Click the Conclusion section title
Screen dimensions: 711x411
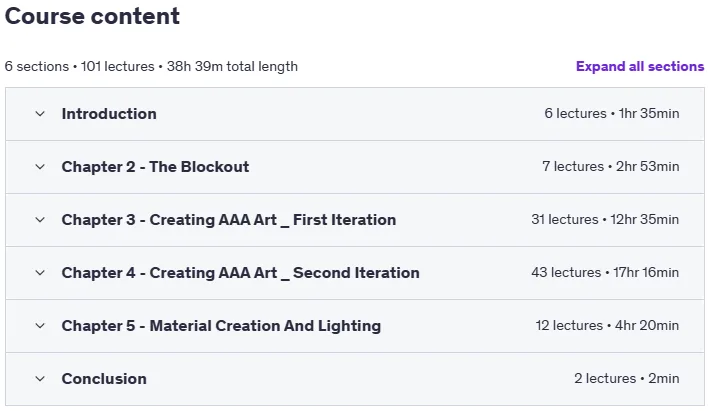(104, 379)
